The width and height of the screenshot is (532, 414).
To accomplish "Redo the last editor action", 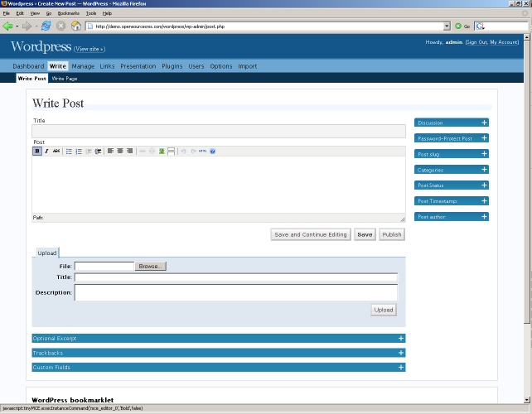I will (193, 152).
